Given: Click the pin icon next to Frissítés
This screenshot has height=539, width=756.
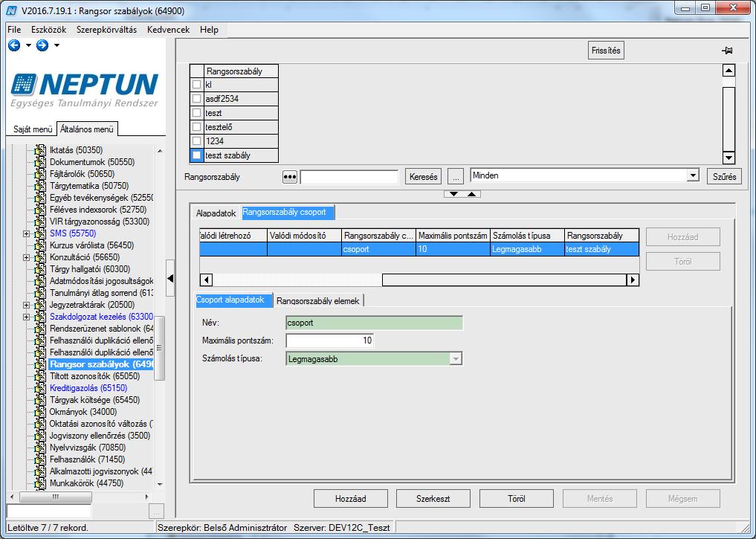Looking at the screenshot, I should [x=727, y=50].
